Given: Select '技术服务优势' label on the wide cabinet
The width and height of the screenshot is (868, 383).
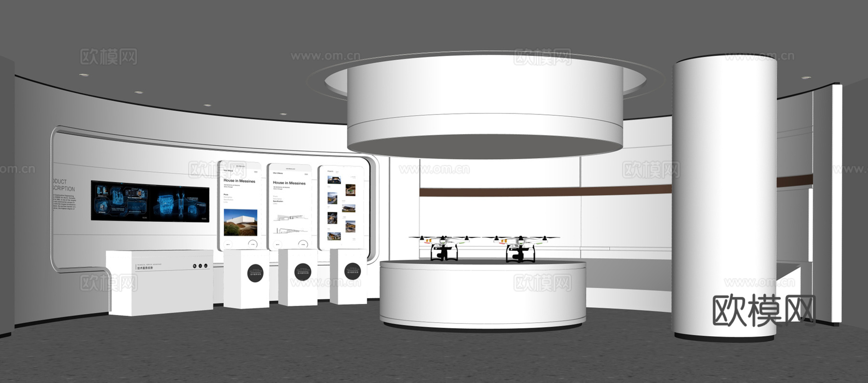Looking at the screenshot, I should coord(145,268).
